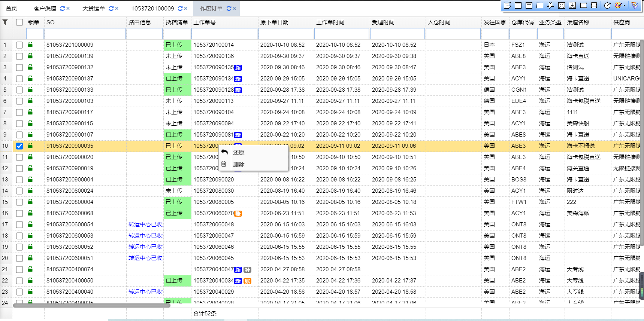Click the stopwatch timer icon
This screenshot has height=321, width=644.
pos(607,5)
